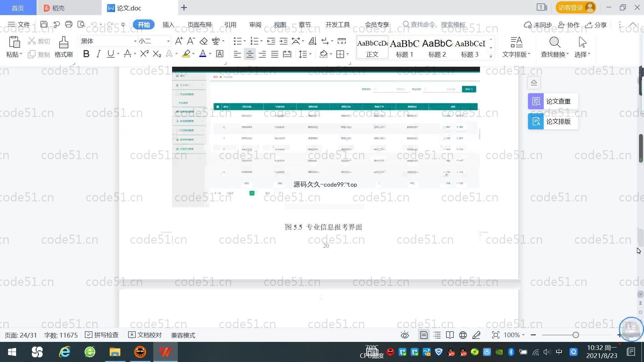
Task: Insert a numbered list
Action: [x=254, y=41]
